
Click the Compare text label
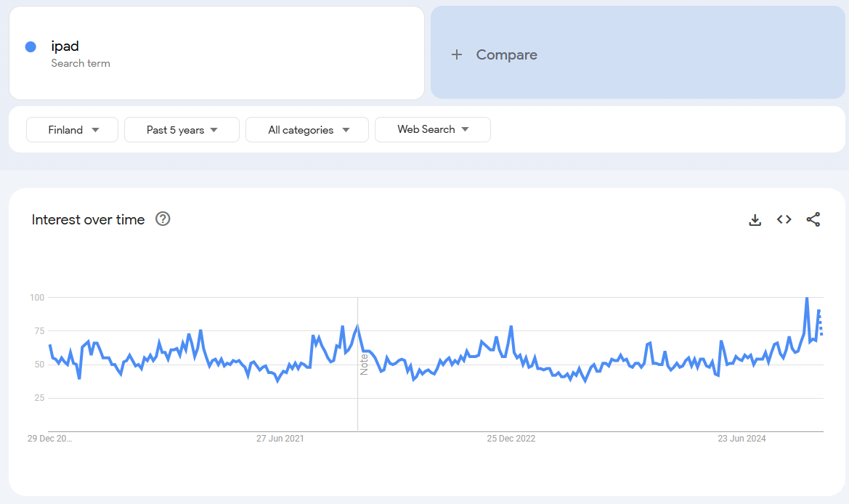506,55
